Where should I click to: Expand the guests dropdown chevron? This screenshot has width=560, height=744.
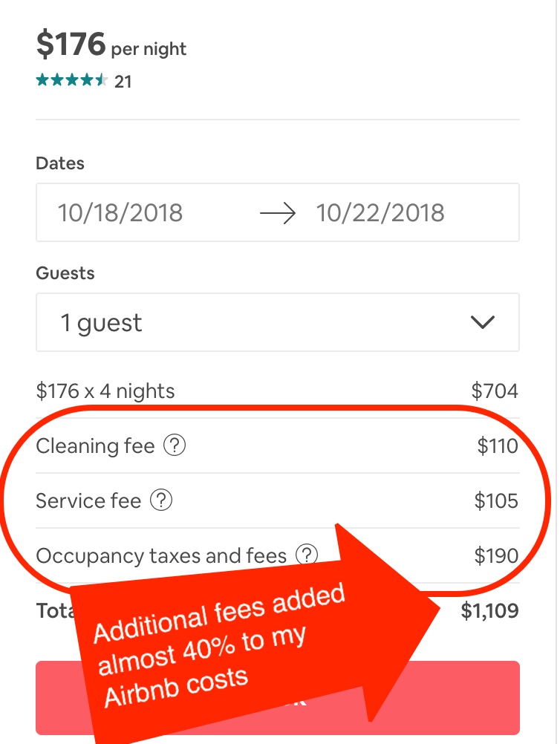coord(483,322)
